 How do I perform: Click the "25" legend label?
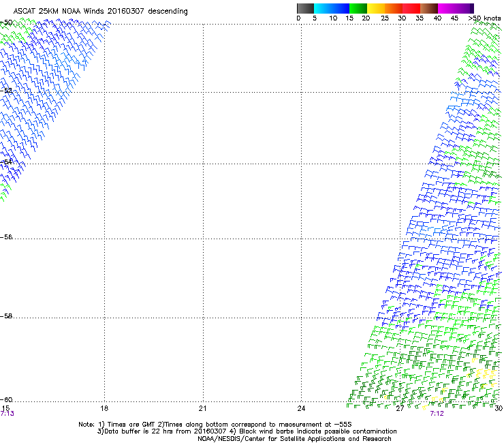click(x=385, y=18)
